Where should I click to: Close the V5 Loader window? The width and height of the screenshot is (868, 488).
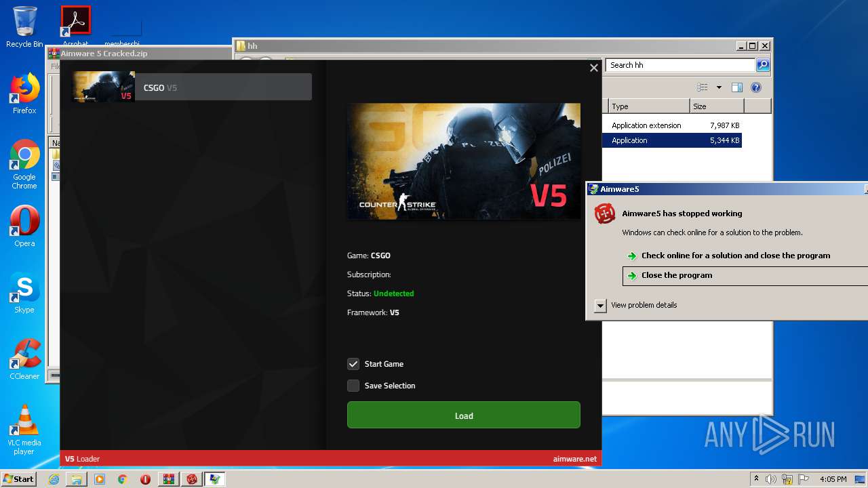click(x=593, y=68)
